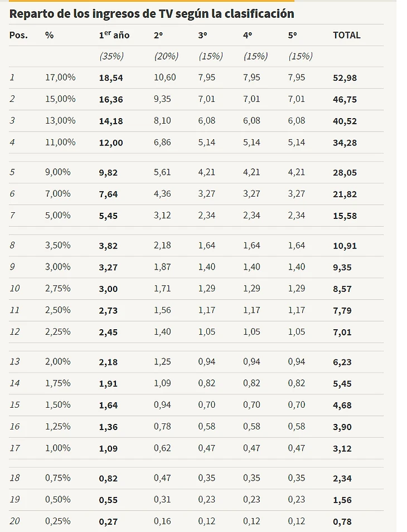Select total 28,05 for position 5
Image resolution: width=407 pixels, height=532 pixels.
[x=345, y=173]
